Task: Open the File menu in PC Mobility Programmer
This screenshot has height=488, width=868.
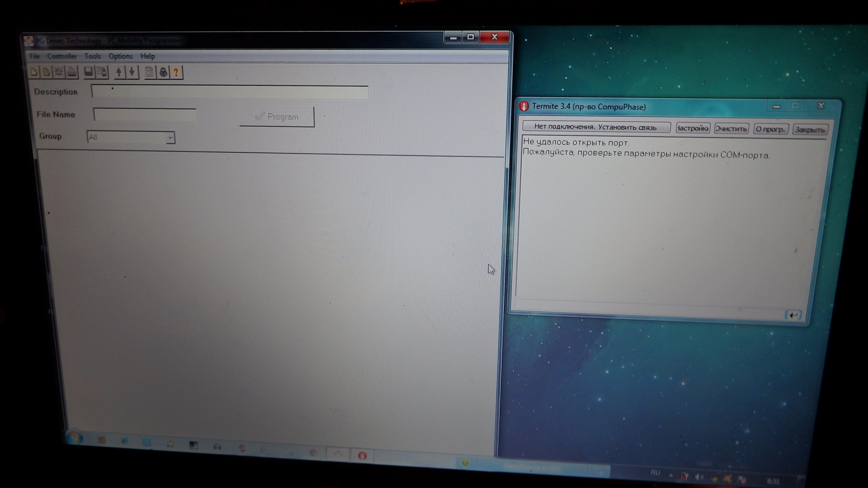Action: [35, 56]
